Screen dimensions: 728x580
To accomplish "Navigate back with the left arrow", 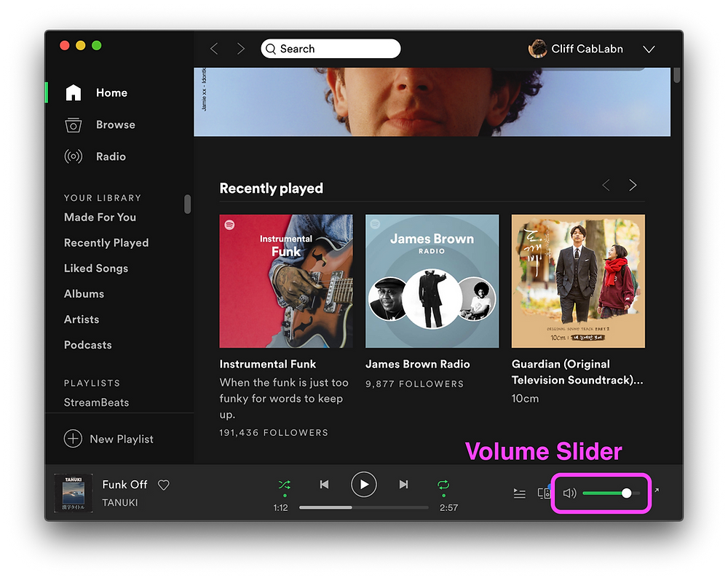I will click(214, 49).
